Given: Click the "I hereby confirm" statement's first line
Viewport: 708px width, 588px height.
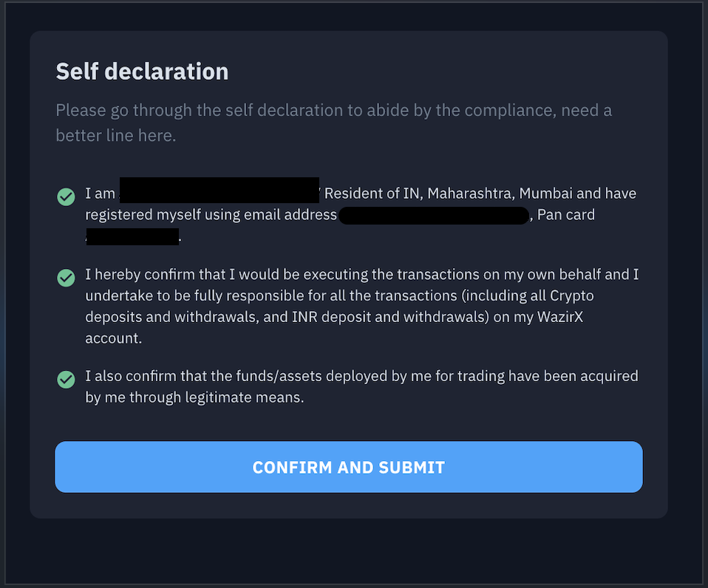Looking at the screenshot, I should (361, 276).
